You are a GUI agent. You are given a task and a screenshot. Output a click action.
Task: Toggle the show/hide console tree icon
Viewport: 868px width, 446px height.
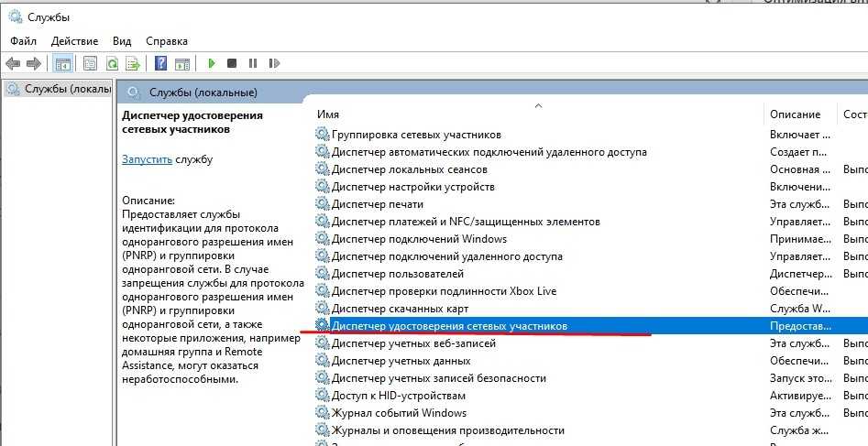[x=63, y=63]
